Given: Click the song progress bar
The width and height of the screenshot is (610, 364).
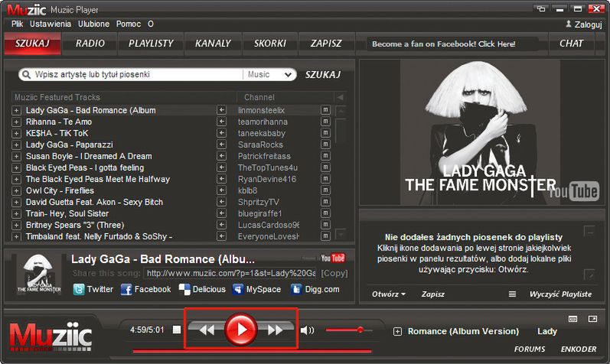Looking at the screenshot, I should 252,352.
